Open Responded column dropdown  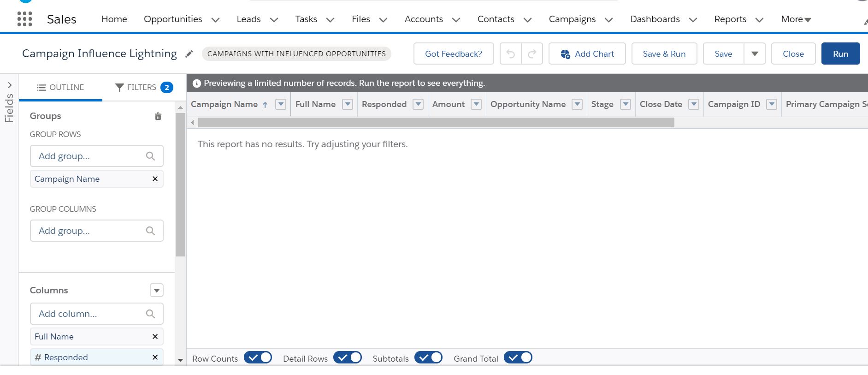pos(418,104)
